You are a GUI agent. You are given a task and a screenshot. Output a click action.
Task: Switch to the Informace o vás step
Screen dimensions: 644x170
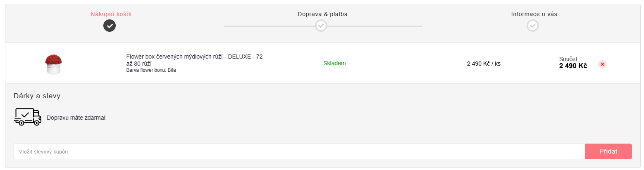point(534,14)
